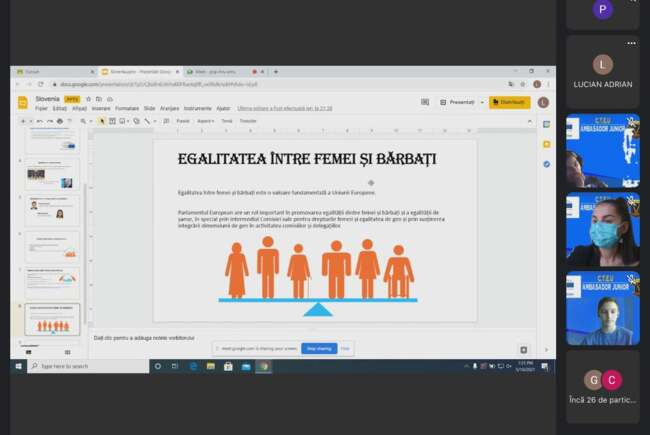Image resolution: width=650 pixels, height=435 pixels.
Task: Open dropdown arrow beside Prezentați button
Action: click(x=481, y=102)
